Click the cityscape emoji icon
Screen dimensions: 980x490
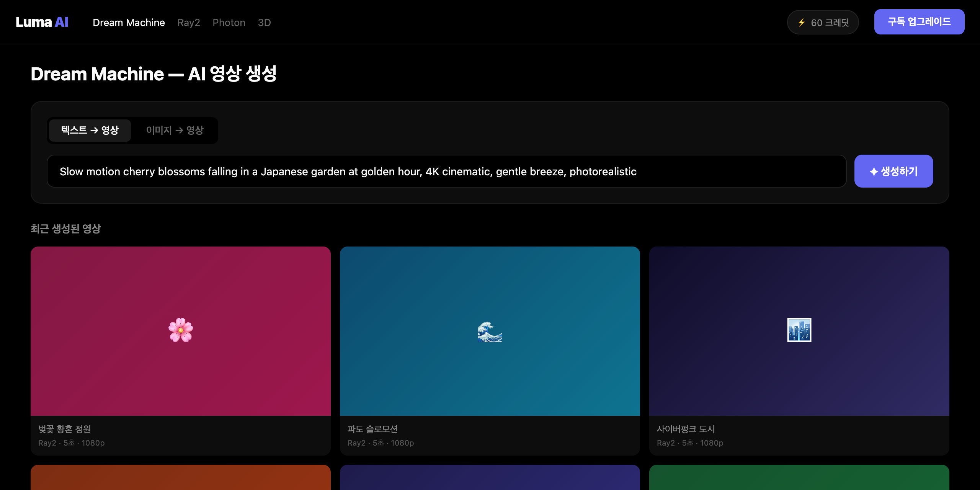coord(799,330)
